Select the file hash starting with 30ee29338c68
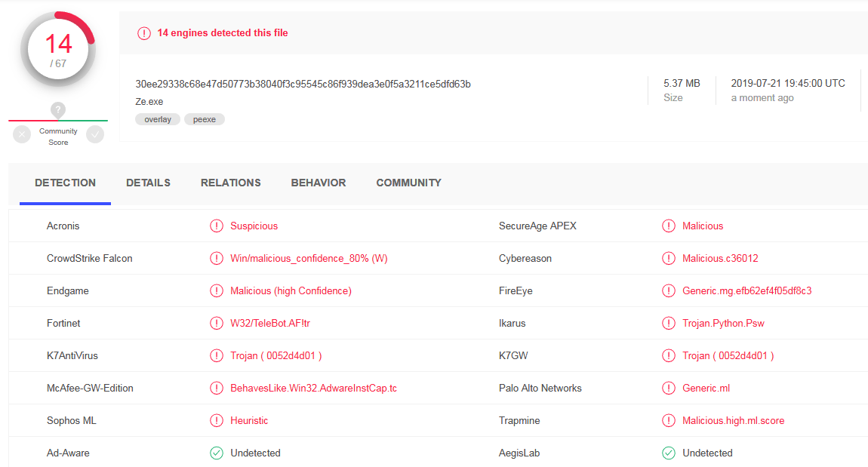The image size is (868, 467). [303, 84]
